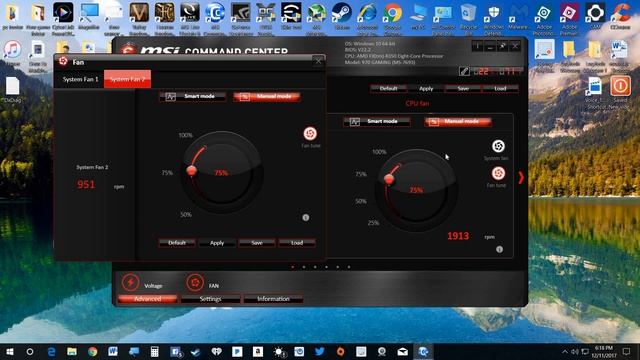
Task: Open the Settings tab
Action: [210, 299]
